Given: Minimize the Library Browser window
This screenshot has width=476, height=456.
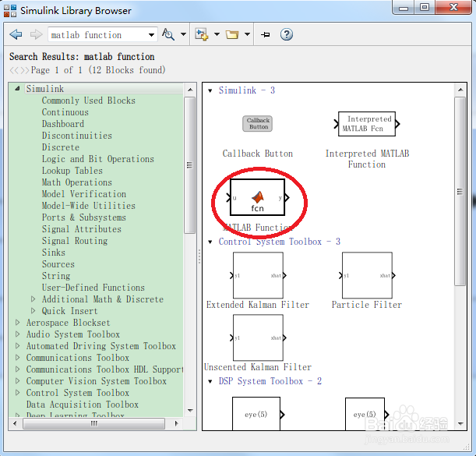Looking at the screenshot, I should click(404, 8).
